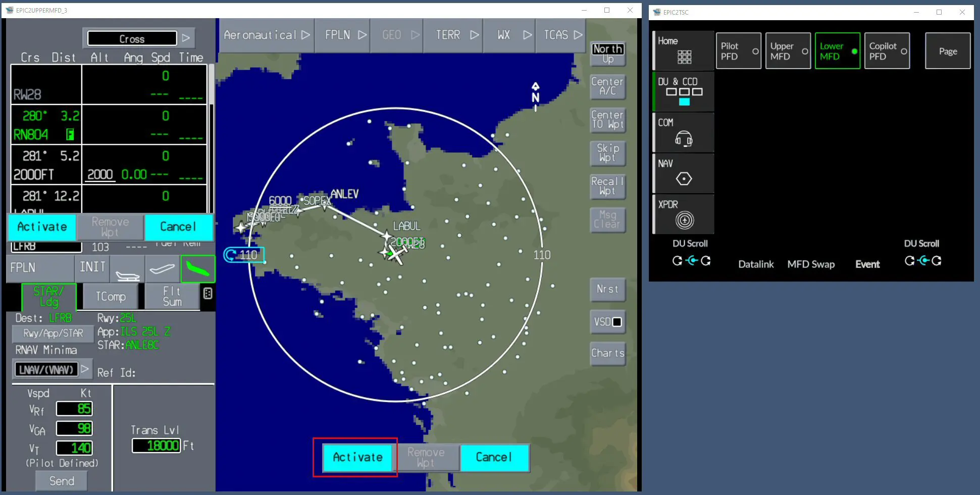Open Nrst nearest list
This screenshot has height=495, width=980.
coord(608,290)
